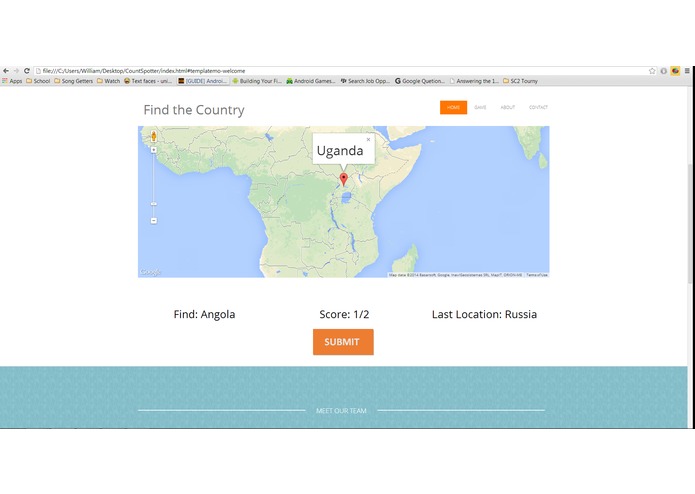Pick up the Street View pegman icon

154,136
